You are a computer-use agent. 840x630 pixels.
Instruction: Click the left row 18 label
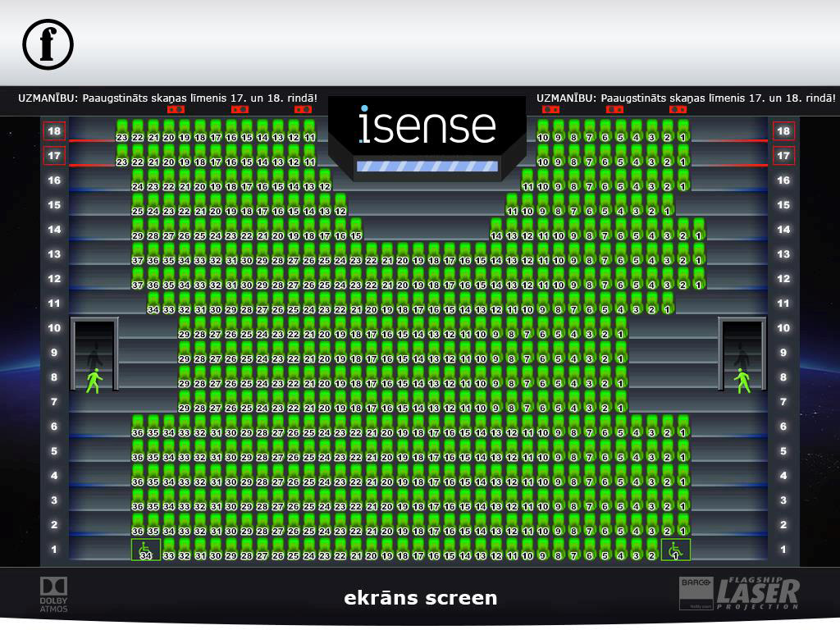click(55, 131)
